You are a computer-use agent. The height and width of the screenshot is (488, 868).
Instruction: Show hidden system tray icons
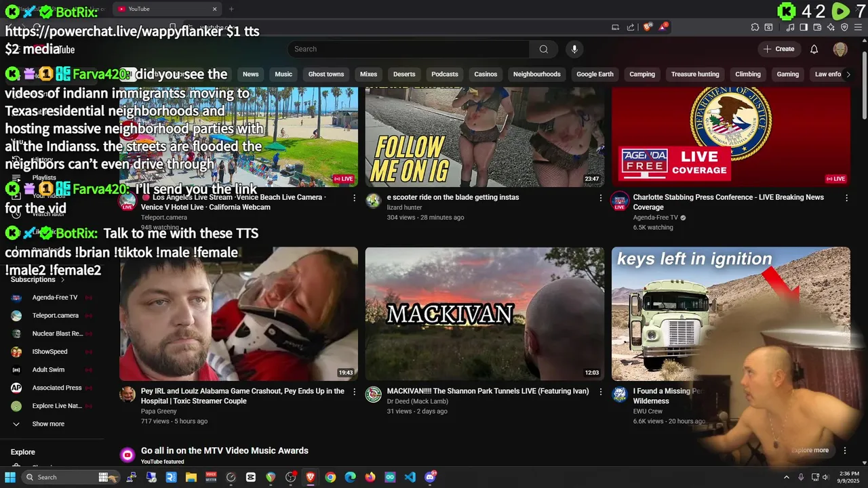pos(787,477)
